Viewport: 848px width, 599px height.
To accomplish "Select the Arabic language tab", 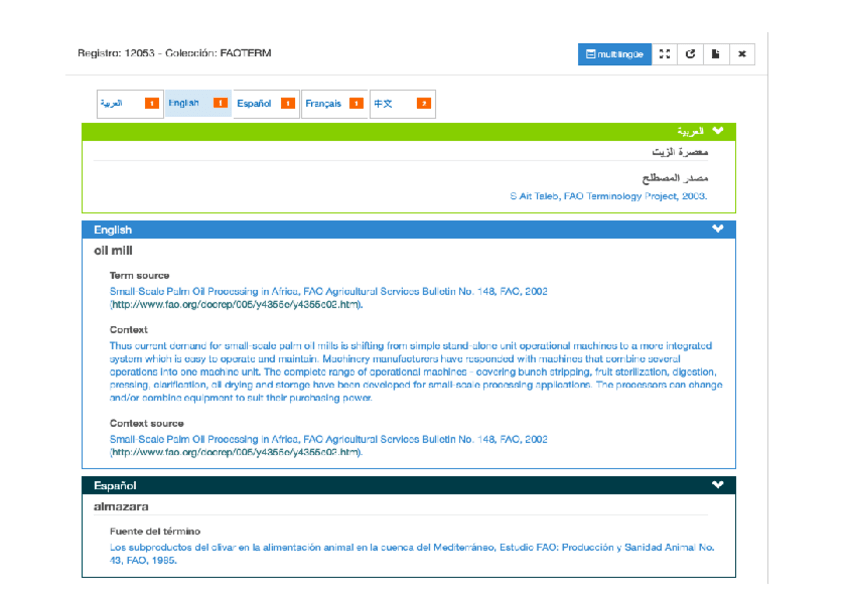I will point(130,104).
